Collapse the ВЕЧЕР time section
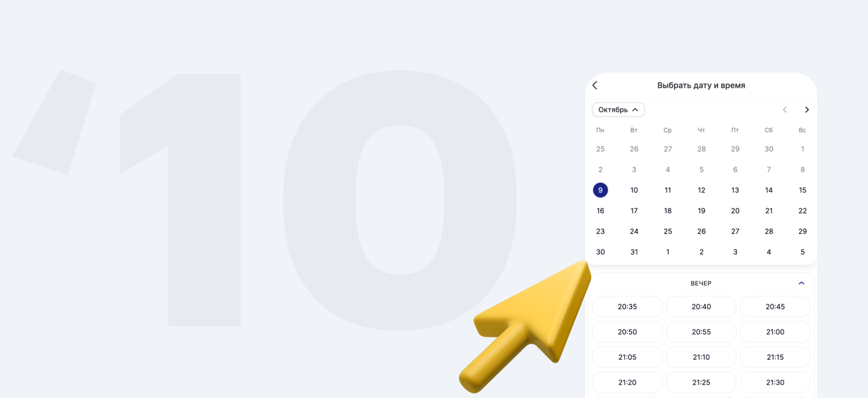Screen dimensions: 868x398 pos(801,283)
